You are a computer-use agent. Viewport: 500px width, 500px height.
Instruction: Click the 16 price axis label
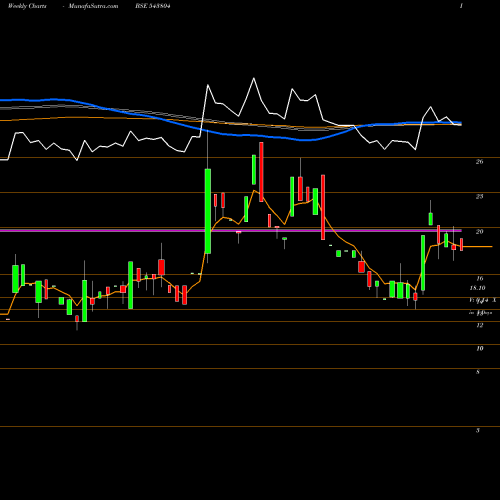coord(479,278)
